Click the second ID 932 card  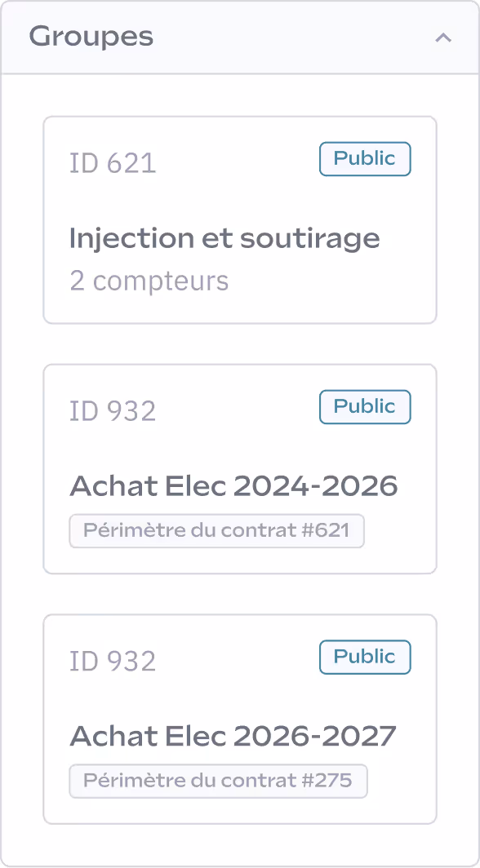(239, 718)
